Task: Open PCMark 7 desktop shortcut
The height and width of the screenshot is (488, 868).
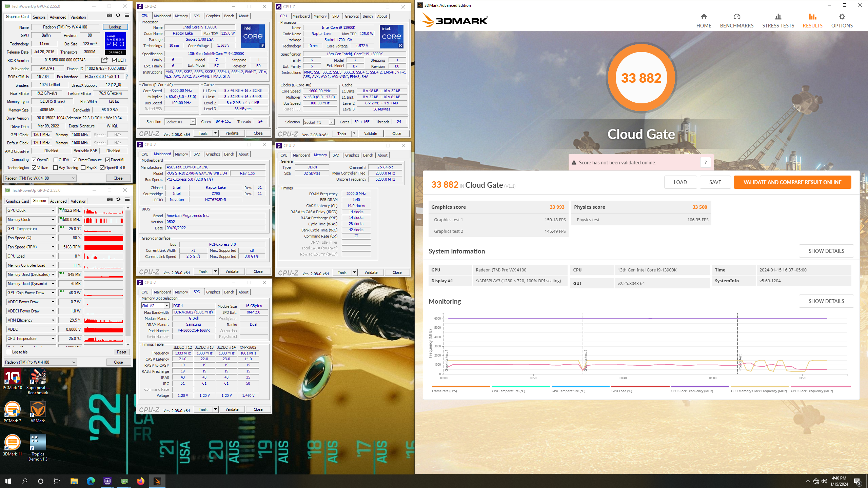Action: tap(13, 412)
